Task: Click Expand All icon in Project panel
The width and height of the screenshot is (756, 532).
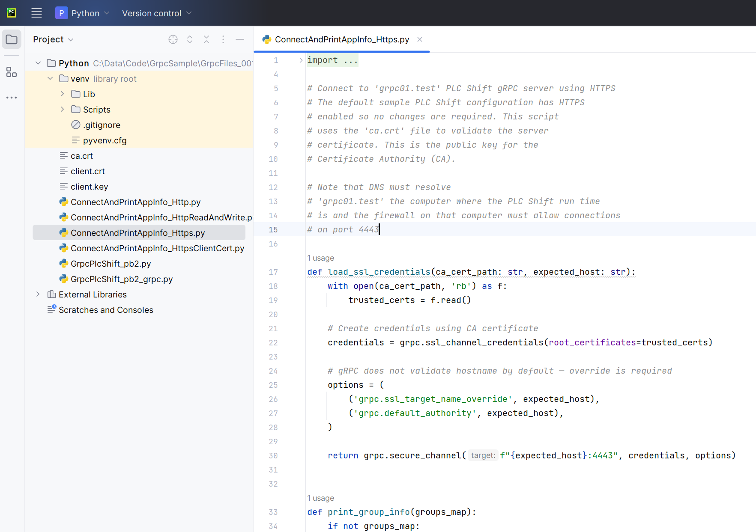Action: (190, 39)
